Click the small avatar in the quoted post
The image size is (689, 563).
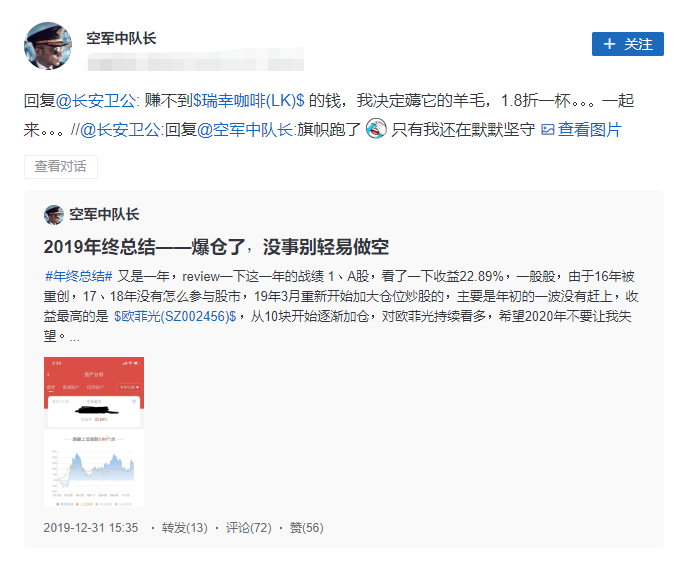coord(54,214)
